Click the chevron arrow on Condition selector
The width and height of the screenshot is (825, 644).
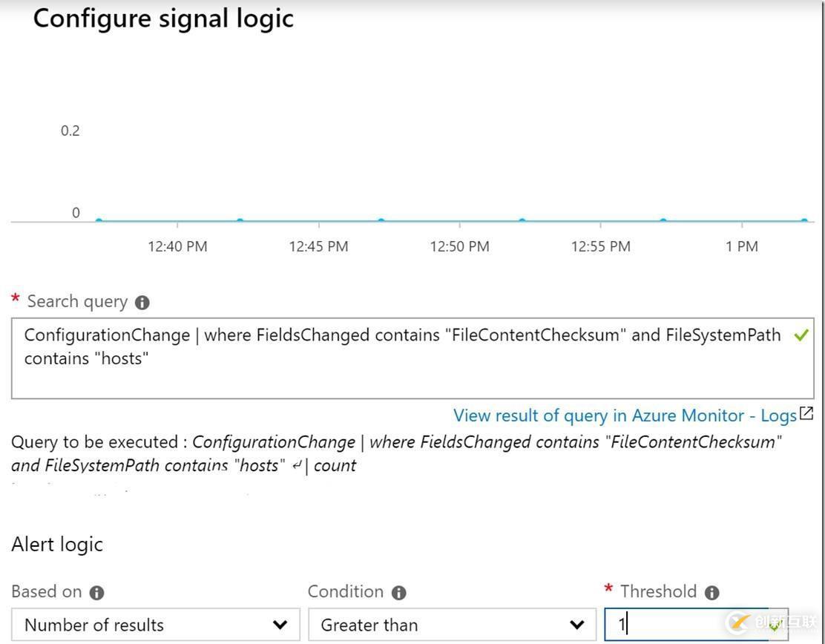point(577,625)
